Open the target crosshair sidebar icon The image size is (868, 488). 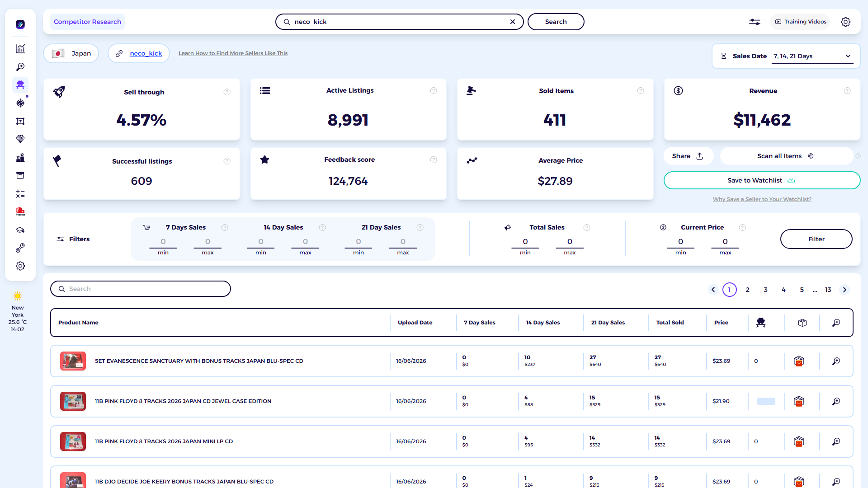20,103
